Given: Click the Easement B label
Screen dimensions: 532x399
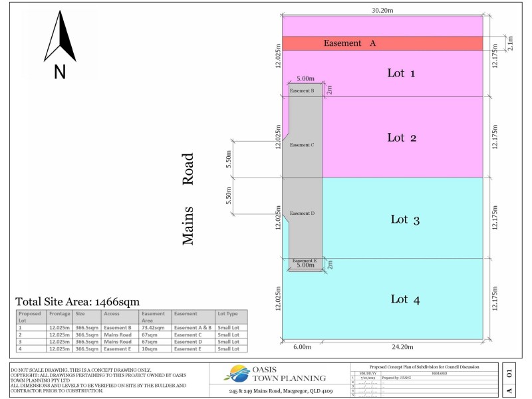Looking at the screenshot, I should click(x=302, y=90).
